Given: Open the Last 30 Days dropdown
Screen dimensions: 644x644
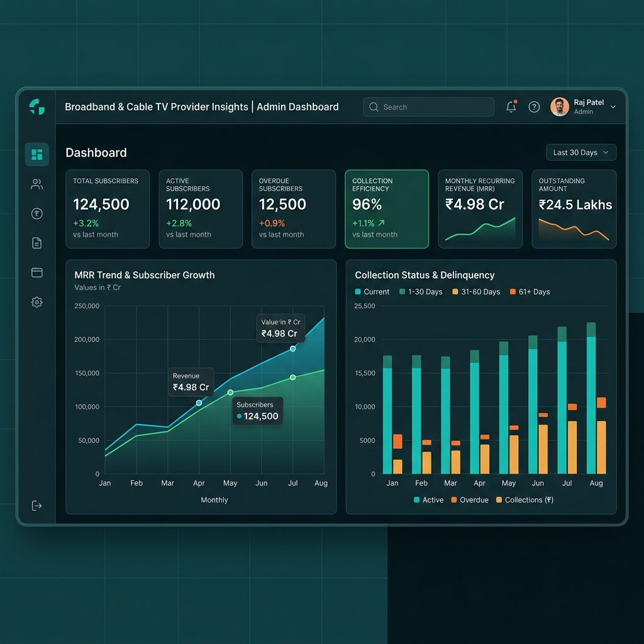Looking at the screenshot, I should [x=581, y=152].
